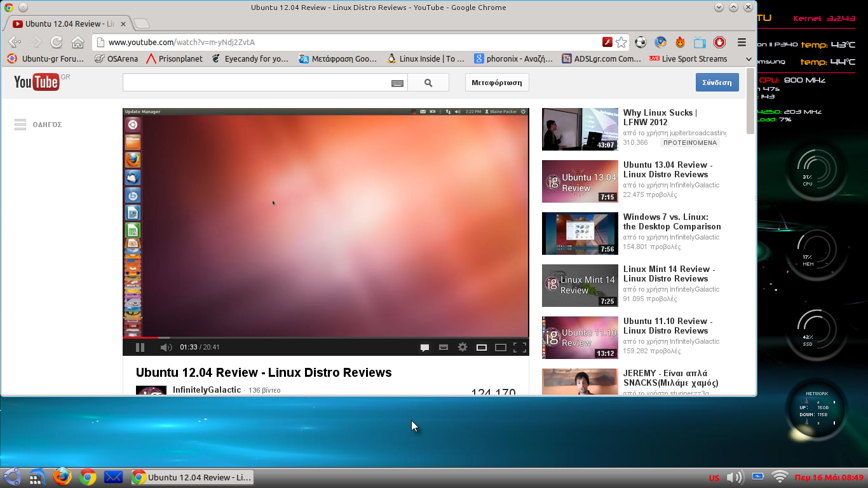
Task: Bookmark this page with the star icon
Action: [x=621, y=43]
